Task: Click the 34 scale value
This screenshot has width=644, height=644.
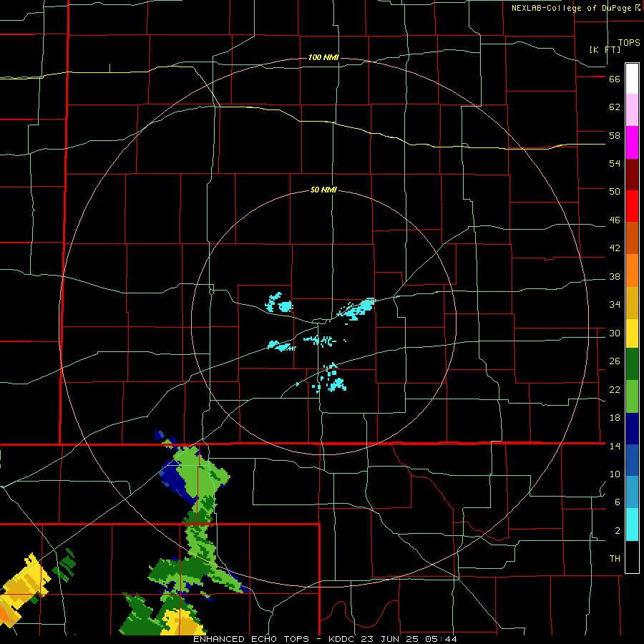Action: (x=615, y=305)
